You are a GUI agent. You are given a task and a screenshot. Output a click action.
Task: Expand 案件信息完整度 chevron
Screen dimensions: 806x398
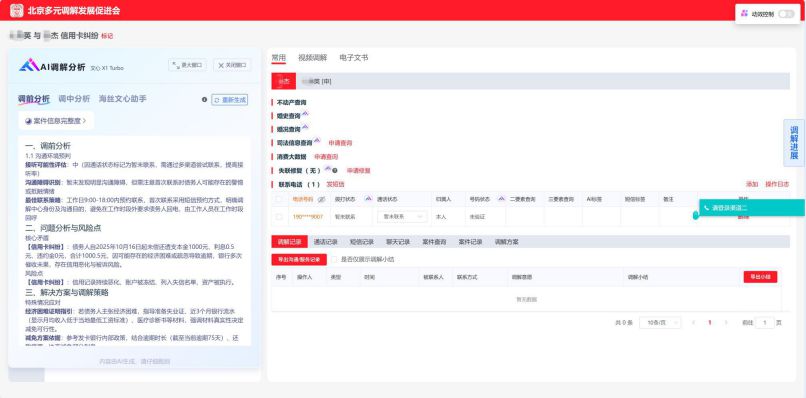(84, 121)
